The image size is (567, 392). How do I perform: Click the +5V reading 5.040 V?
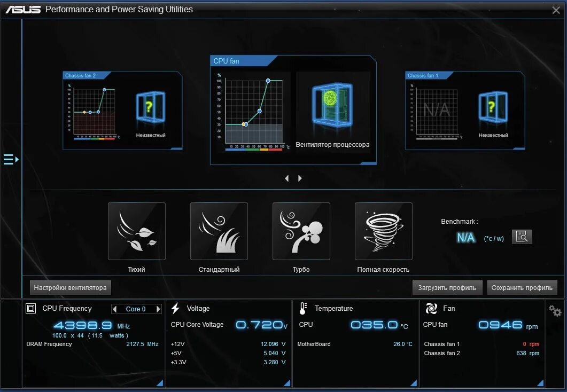click(x=275, y=353)
